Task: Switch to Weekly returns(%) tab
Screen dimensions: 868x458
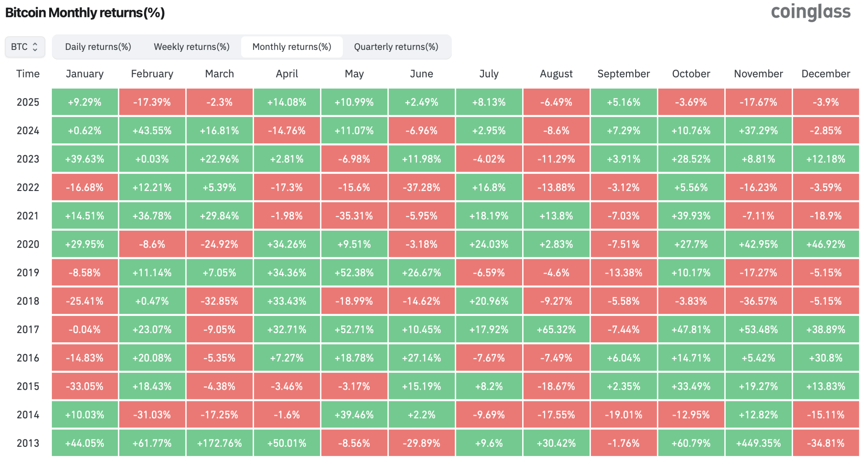Action: [x=192, y=47]
